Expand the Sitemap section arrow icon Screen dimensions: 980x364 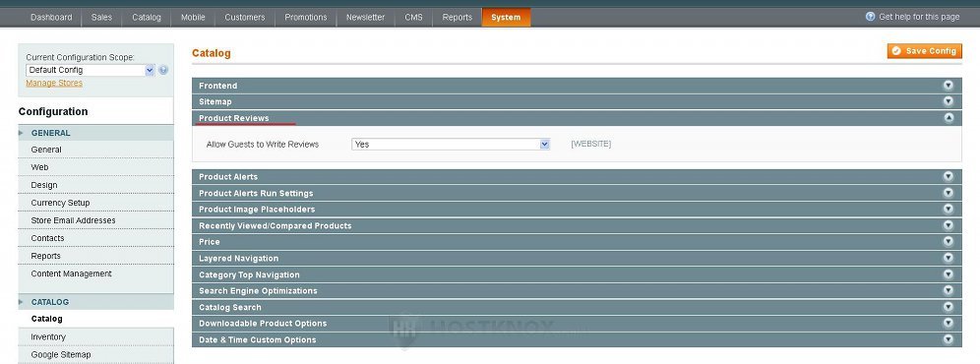[949, 101]
